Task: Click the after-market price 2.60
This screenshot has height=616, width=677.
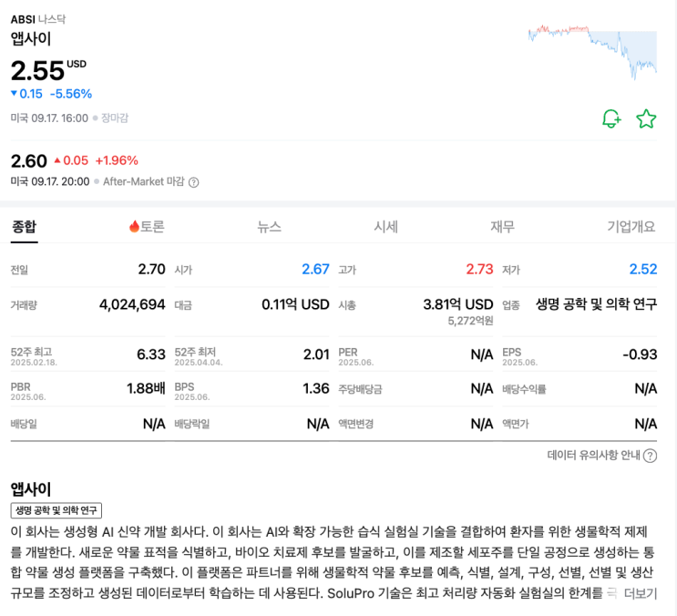Action: coord(29,161)
